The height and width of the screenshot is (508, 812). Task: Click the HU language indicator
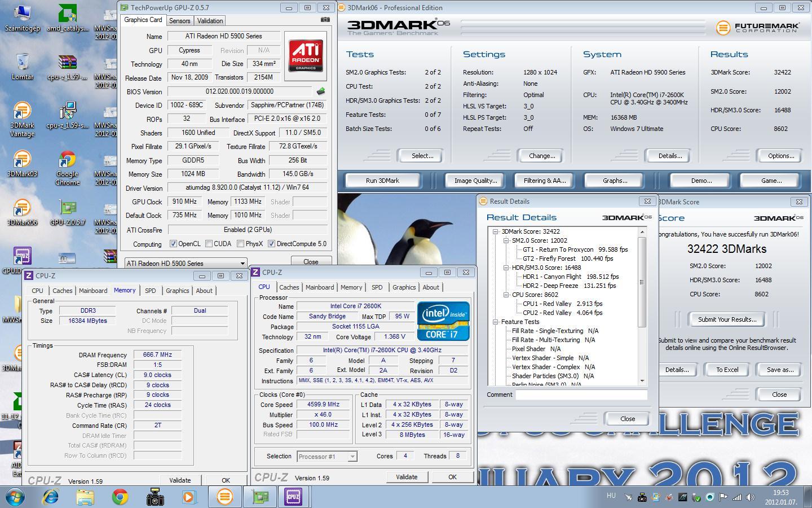[x=611, y=496]
